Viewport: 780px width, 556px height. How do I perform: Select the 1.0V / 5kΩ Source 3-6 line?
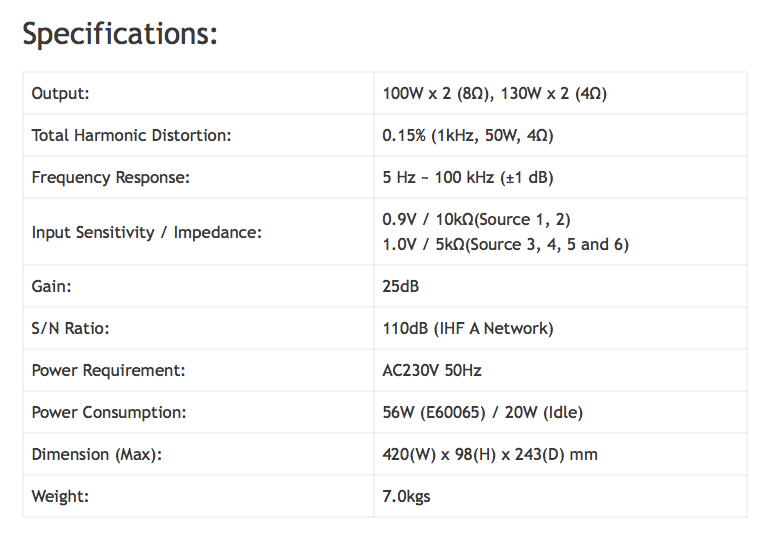coord(505,244)
